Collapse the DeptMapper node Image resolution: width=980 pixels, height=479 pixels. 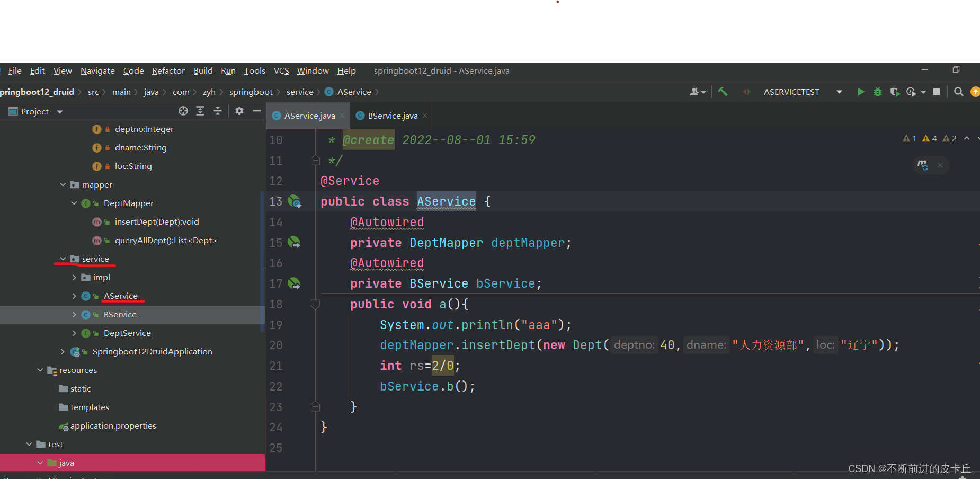point(74,203)
